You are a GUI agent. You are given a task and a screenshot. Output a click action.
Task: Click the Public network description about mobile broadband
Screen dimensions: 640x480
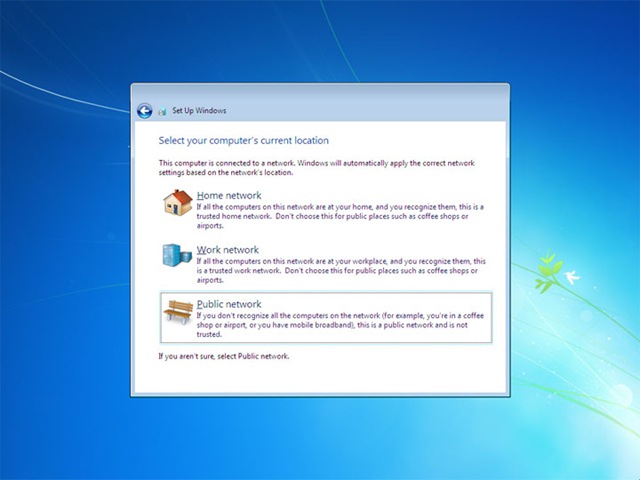tap(340, 325)
